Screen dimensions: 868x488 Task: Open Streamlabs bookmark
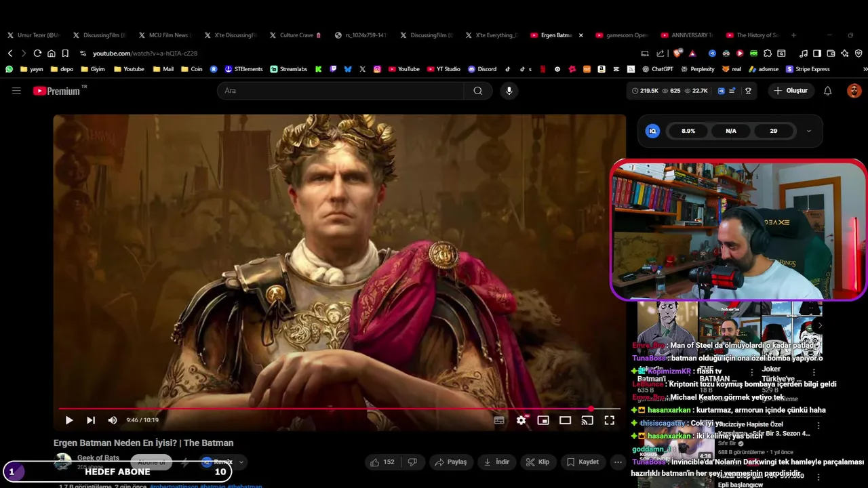pyautogui.click(x=289, y=69)
